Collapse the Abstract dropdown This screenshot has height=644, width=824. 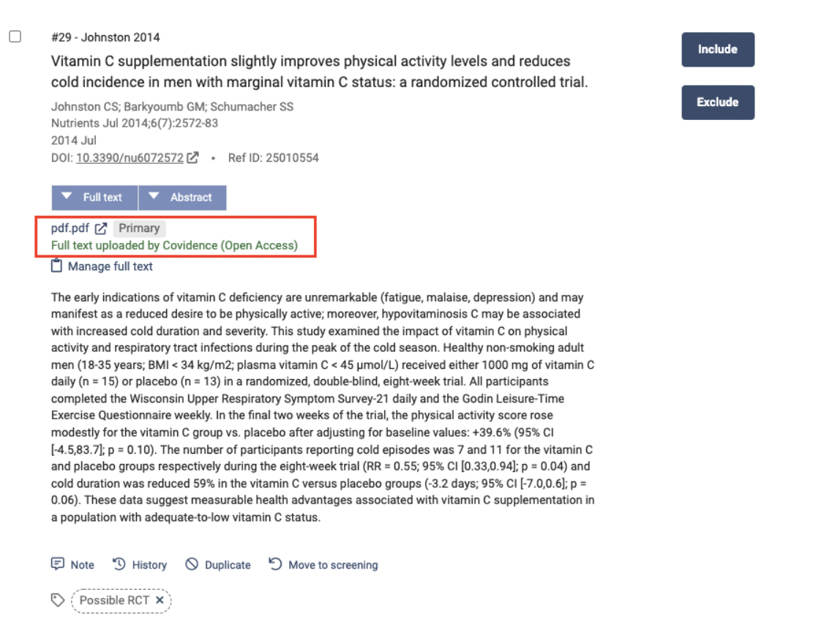[182, 198]
